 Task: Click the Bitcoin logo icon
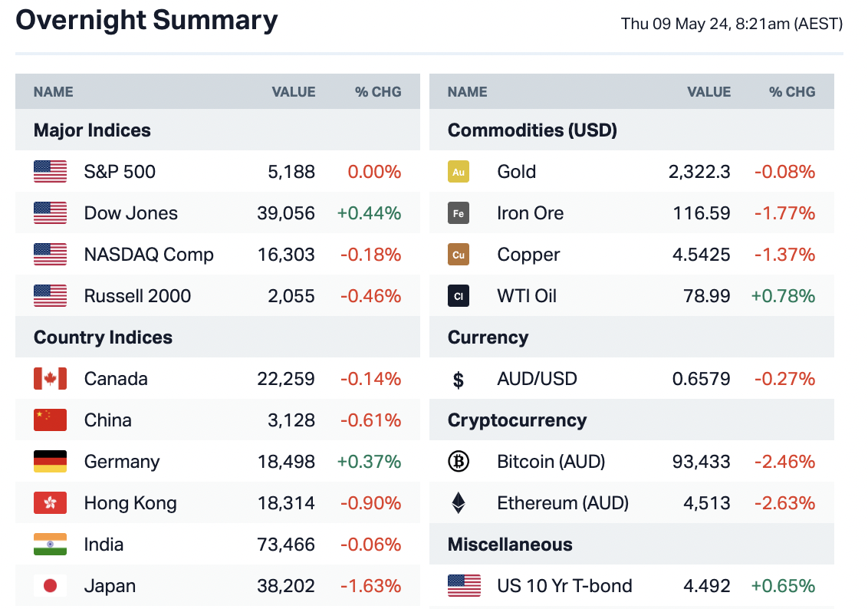tap(459, 462)
